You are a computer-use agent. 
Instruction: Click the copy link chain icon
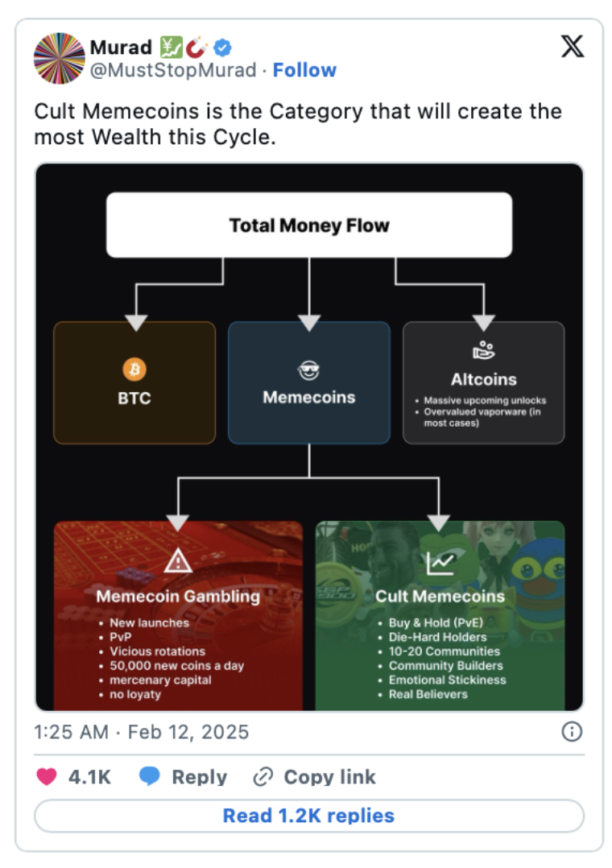263,777
